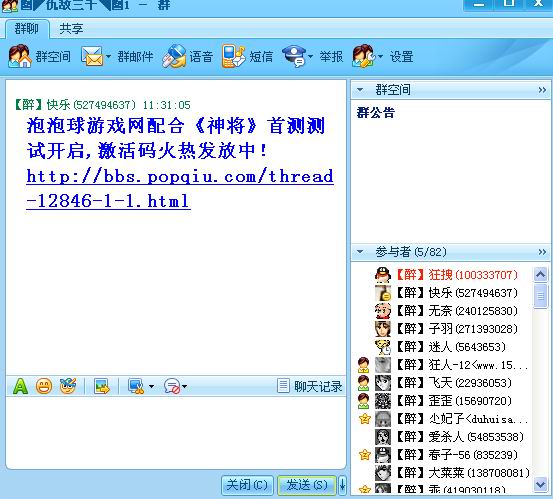Click the magic emoticon icon
Viewport: 553px width, 499px height.
68,386
